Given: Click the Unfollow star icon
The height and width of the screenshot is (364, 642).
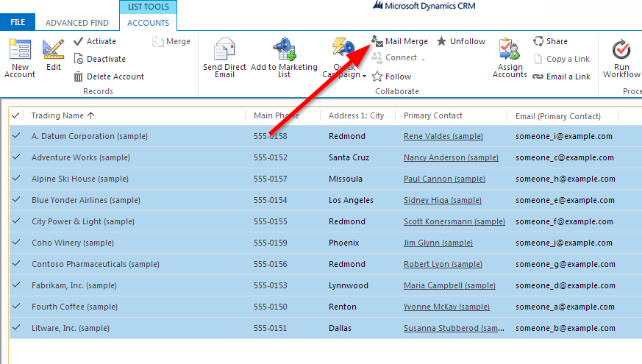Looking at the screenshot, I should 441,41.
